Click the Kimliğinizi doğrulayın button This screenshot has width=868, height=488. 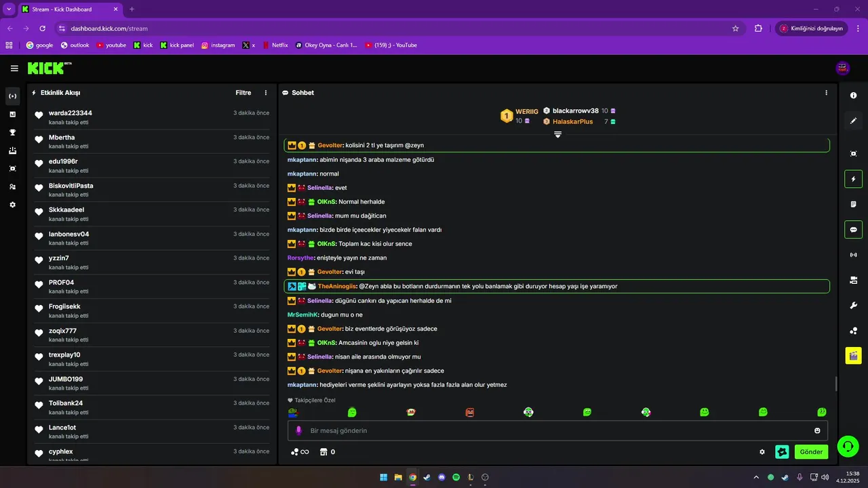[x=811, y=28]
